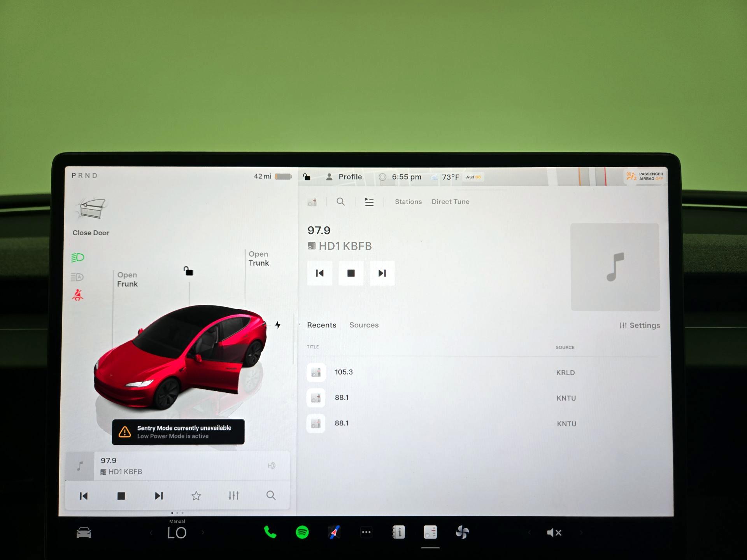Open search from the mini player
Image resolution: width=747 pixels, height=560 pixels.
271,495
